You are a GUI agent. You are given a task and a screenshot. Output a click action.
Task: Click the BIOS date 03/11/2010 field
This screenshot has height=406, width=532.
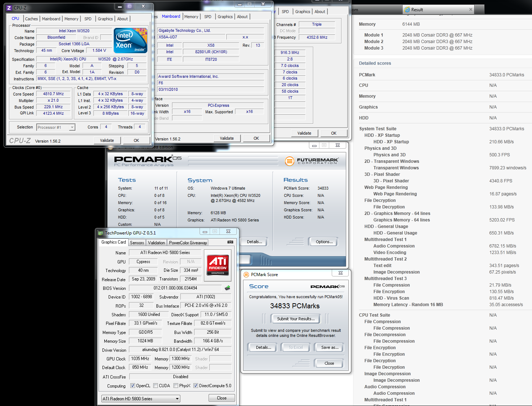211,89
